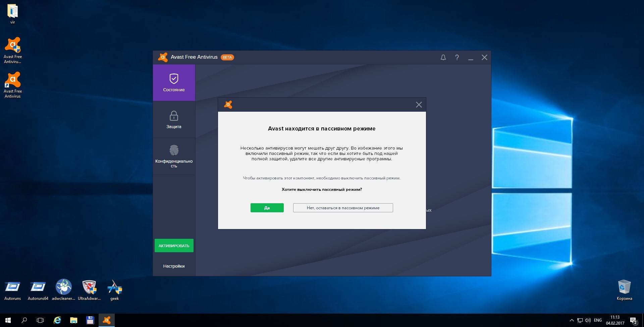Click the dialog title Avast находится в пассивном режиме

pos(322,128)
